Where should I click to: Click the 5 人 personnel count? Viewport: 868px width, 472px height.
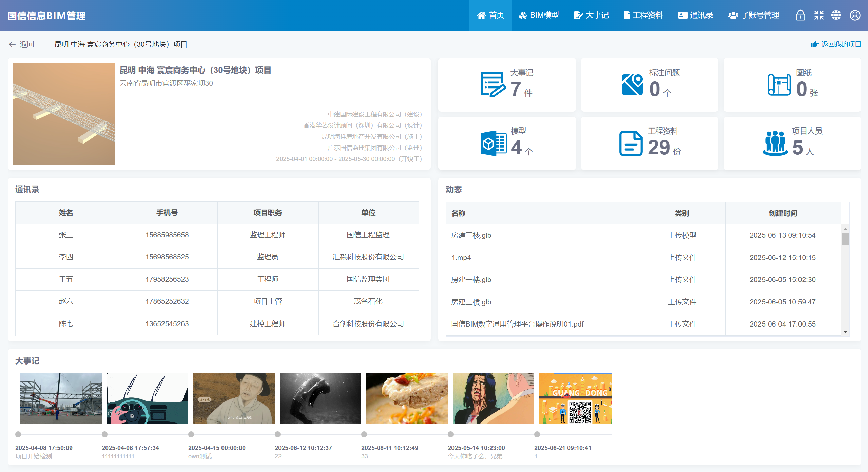[x=803, y=147]
